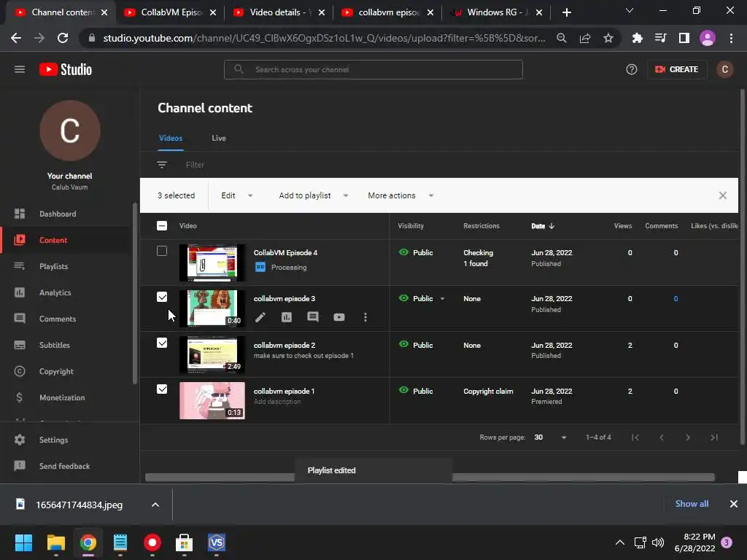Viewport: 747px width, 560px height.
Task: Open analytics icon for episode 3
Action: 286,317
